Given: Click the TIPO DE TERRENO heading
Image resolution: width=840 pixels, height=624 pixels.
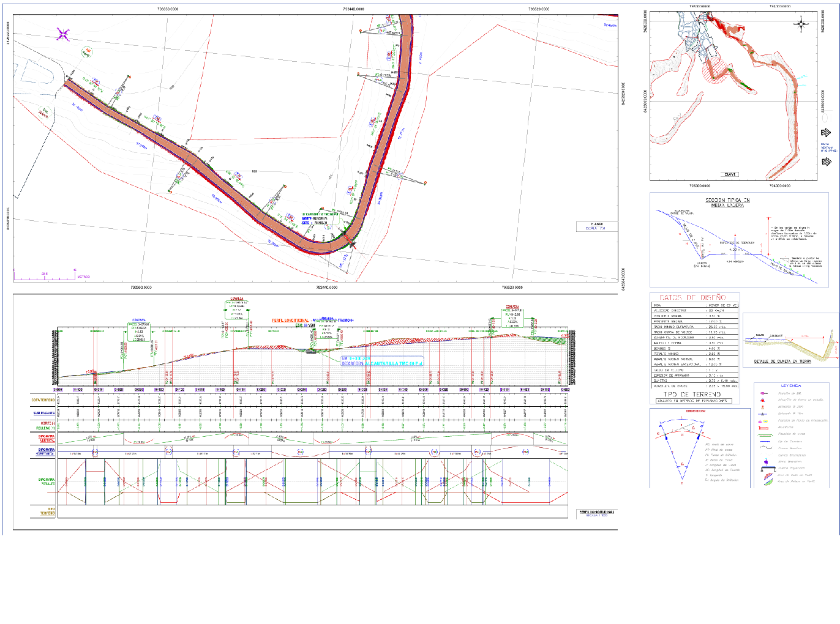Looking at the screenshot, I should (x=692, y=395).
